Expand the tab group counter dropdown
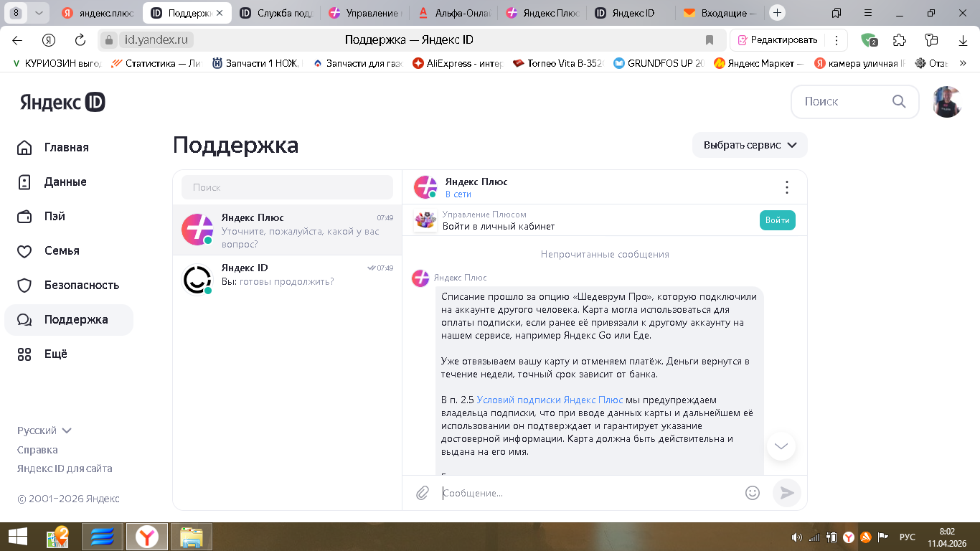 (39, 13)
